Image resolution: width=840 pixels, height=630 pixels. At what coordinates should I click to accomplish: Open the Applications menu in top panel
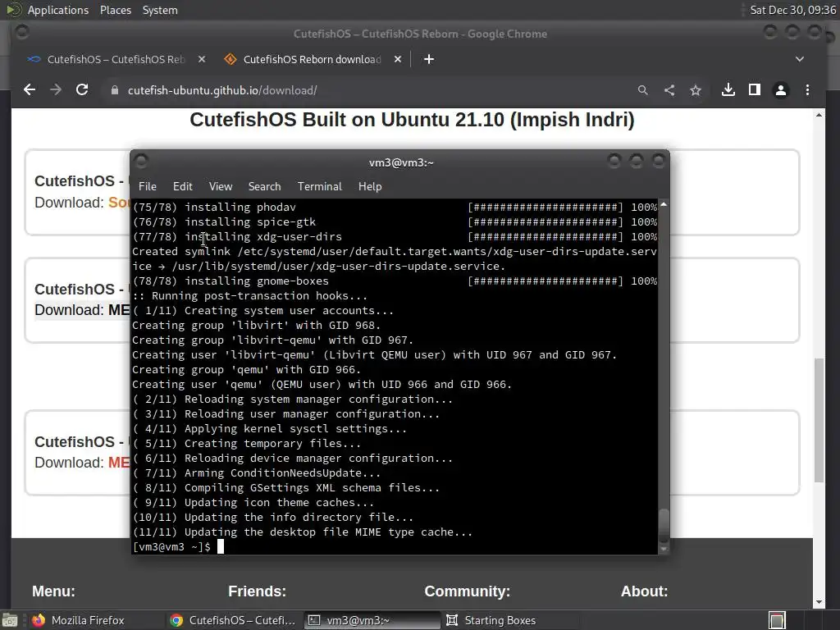point(58,10)
